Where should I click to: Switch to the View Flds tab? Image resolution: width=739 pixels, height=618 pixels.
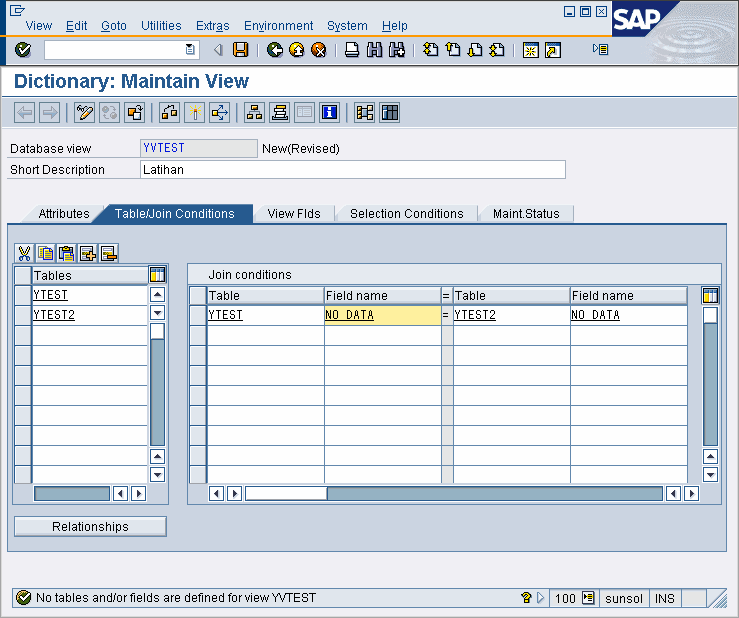[294, 214]
